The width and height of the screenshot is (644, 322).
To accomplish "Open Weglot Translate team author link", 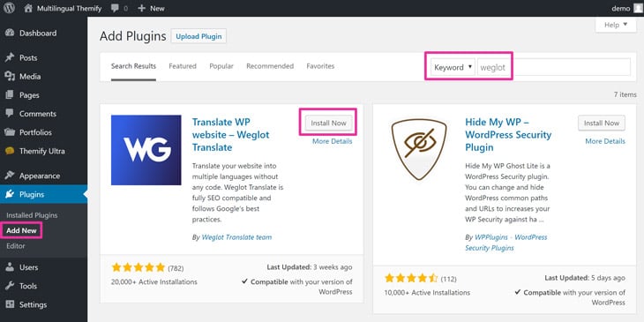I will 236,237.
